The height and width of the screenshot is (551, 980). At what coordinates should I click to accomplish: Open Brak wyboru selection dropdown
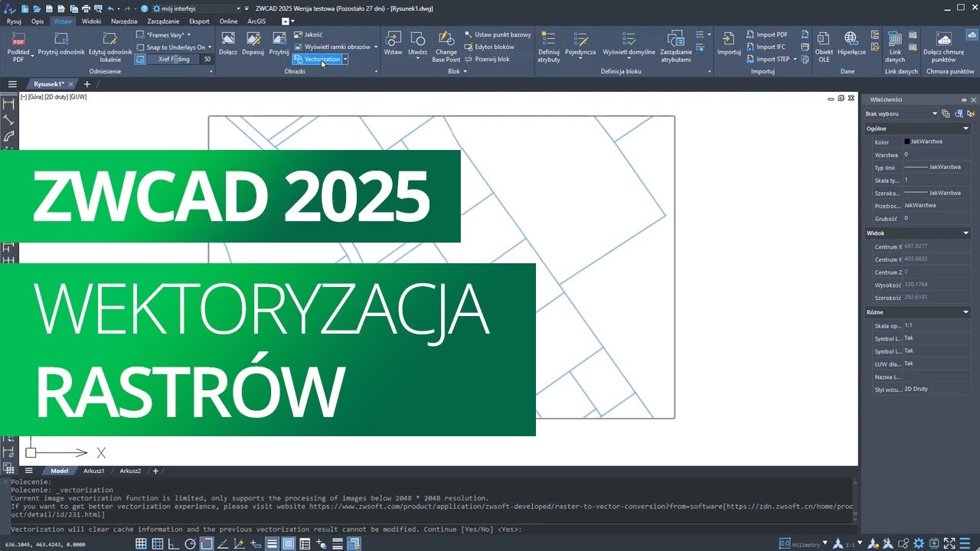tap(901, 113)
